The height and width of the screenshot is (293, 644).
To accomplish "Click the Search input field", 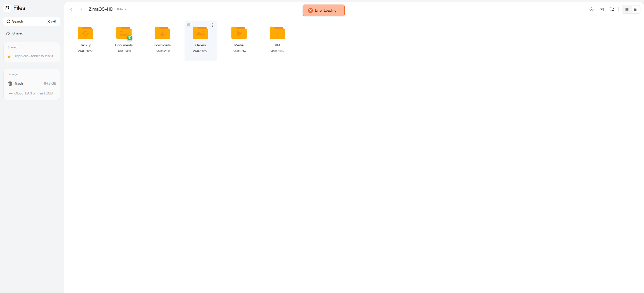I will tap(28, 21).
